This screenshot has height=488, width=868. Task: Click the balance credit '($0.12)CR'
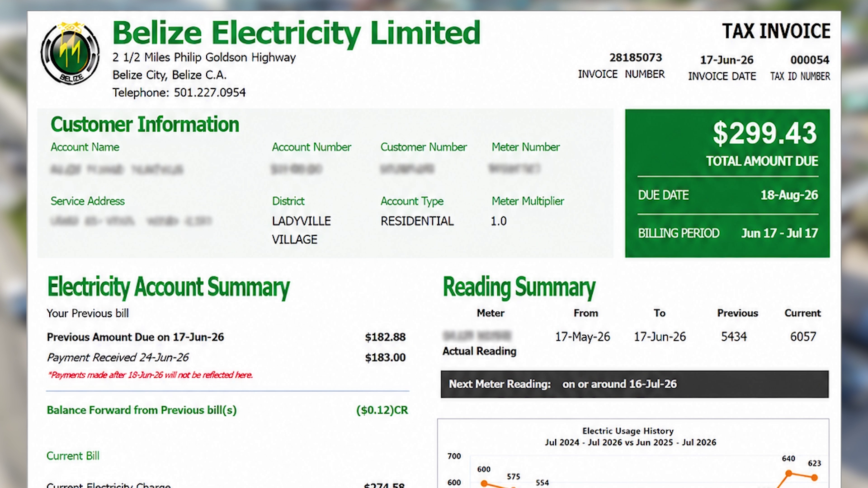[x=382, y=410]
